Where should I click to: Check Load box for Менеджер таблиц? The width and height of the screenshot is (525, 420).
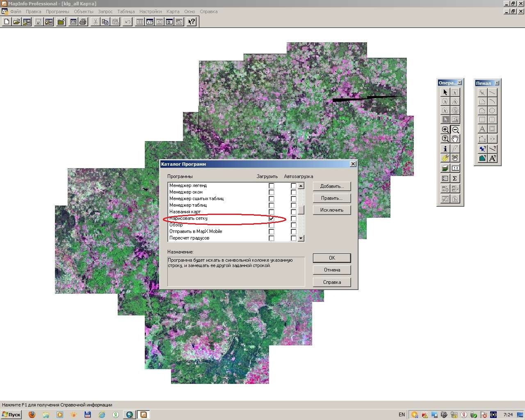(272, 205)
